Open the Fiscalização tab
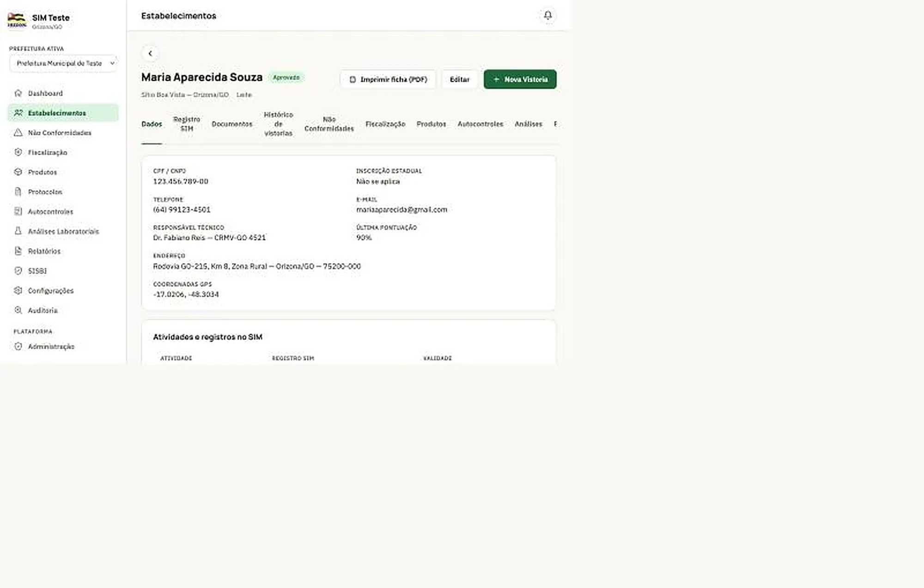Viewport: 924px width, 588px height. tap(385, 124)
